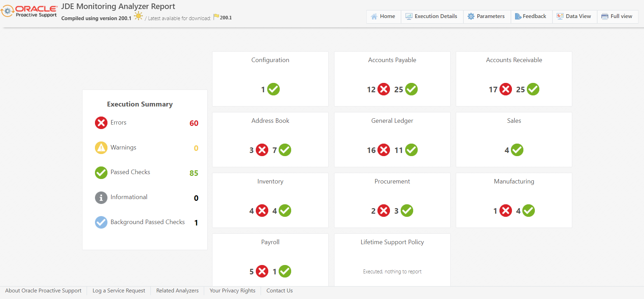Select the Configuration card title

270,60
